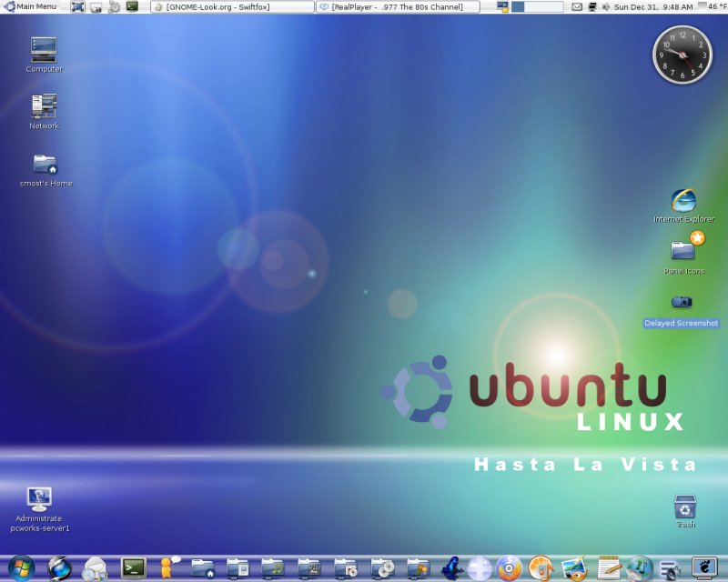Image resolution: width=728 pixels, height=582 pixels.
Task: Select the empty workspace in the switcher
Action: click(x=543, y=7)
